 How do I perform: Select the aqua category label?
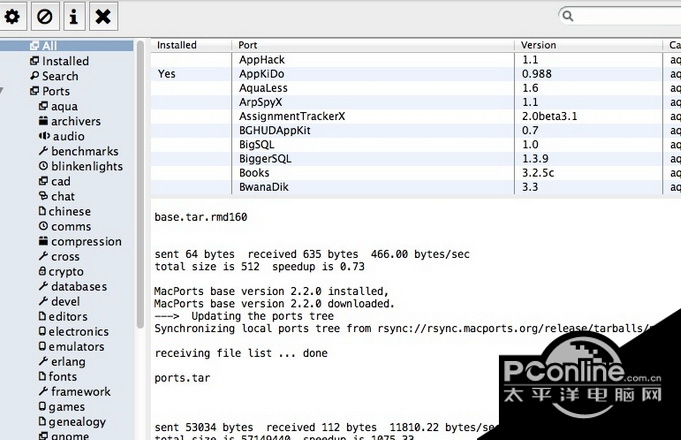pyautogui.click(x=64, y=106)
